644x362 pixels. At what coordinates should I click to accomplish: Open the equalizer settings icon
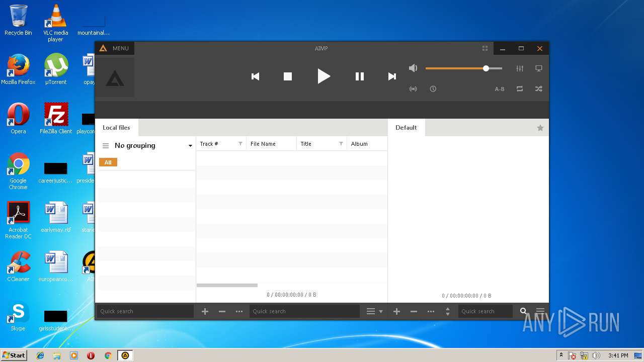[x=520, y=68]
